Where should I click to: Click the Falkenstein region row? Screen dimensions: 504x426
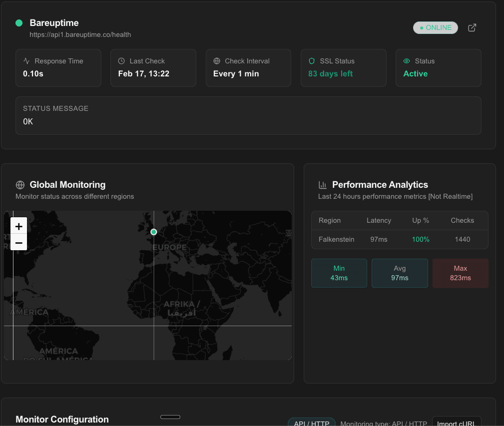400,239
